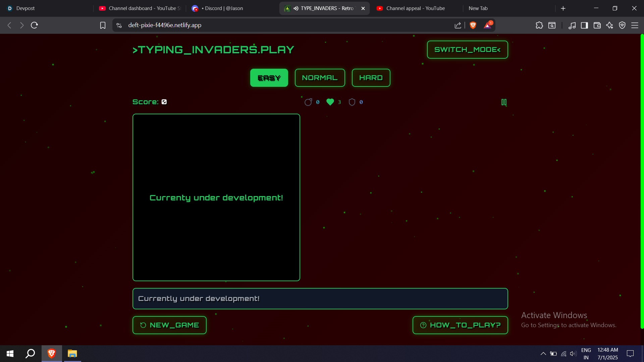Viewport: 644px width, 362px height.
Task: Expand the system tray hidden icons
Action: pyautogui.click(x=543, y=354)
